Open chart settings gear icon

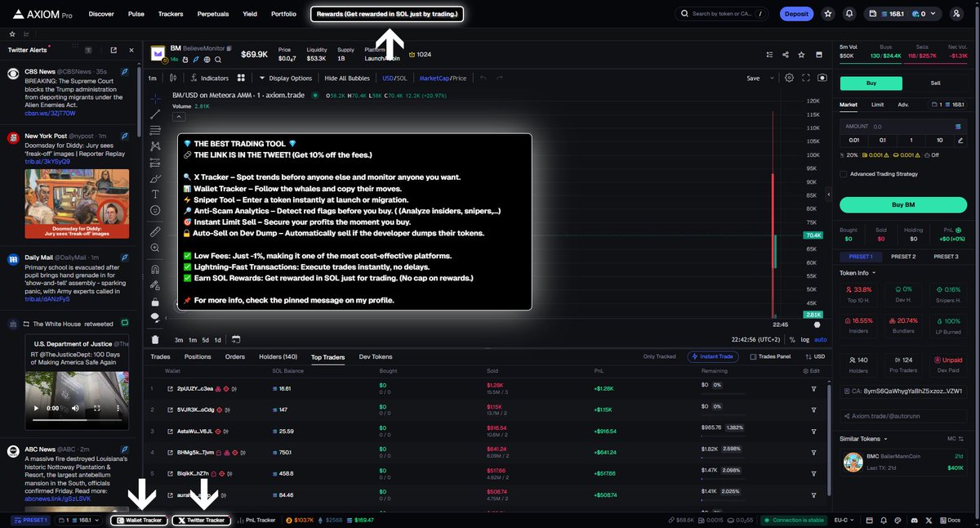click(x=789, y=78)
